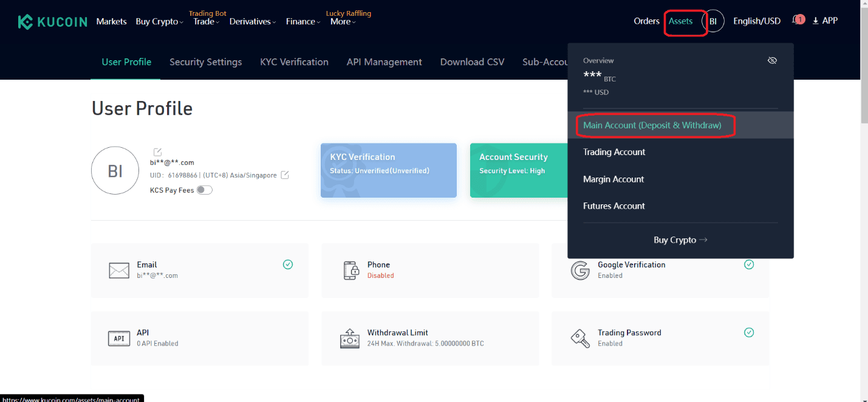Image resolution: width=868 pixels, height=402 pixels.
Task: Open the Google Verification card
Action: pyautogui.click(x=660, y=277)
